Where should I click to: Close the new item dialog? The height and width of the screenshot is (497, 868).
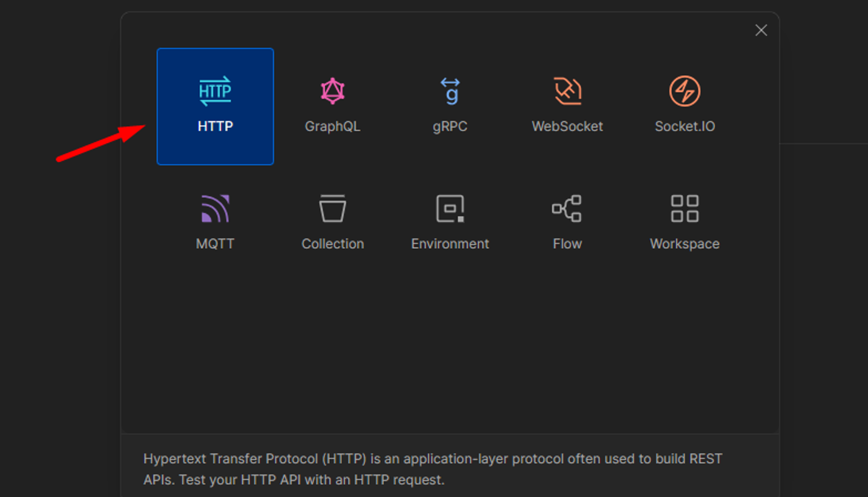761,30
